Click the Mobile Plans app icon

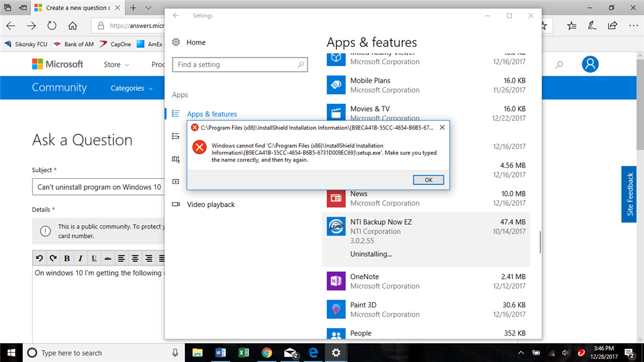coord(336,85)
